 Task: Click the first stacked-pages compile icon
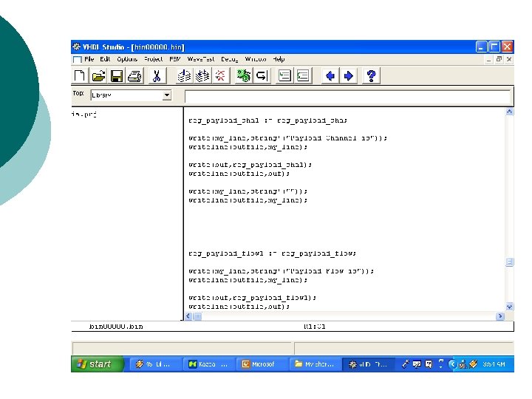[184, 75]
